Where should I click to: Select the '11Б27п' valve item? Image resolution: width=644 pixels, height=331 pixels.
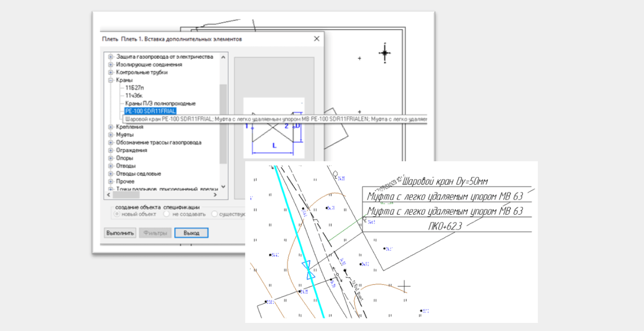point(134,88)
